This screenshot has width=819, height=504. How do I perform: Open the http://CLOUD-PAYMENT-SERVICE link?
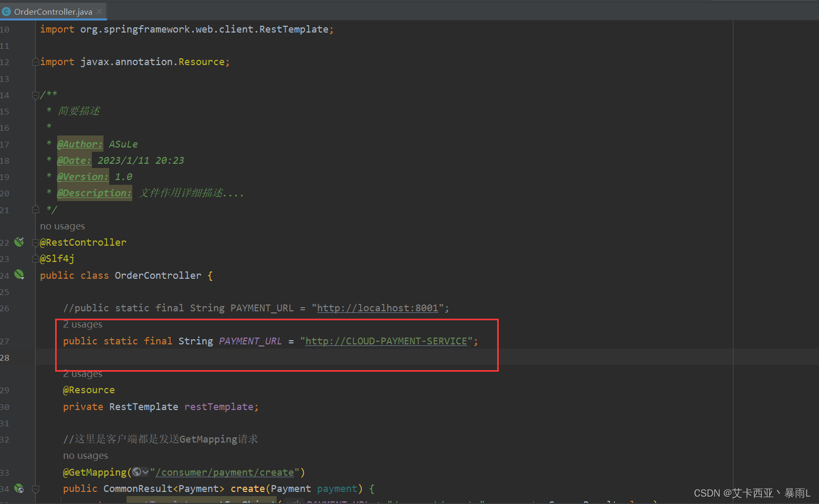(x=386, y=341)
